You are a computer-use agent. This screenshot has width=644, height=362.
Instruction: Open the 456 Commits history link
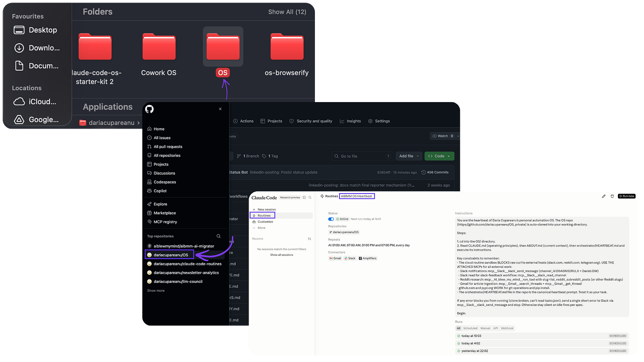(435, 172)
